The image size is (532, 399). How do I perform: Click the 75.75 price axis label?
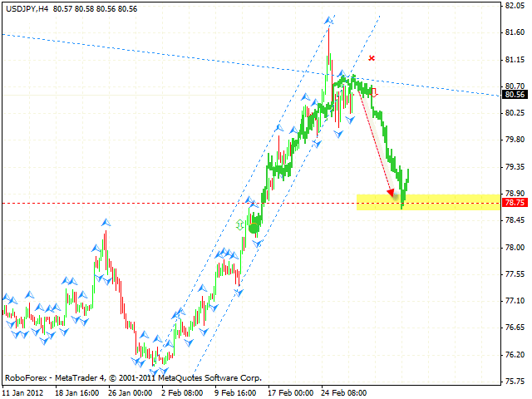tap(515, 382)
